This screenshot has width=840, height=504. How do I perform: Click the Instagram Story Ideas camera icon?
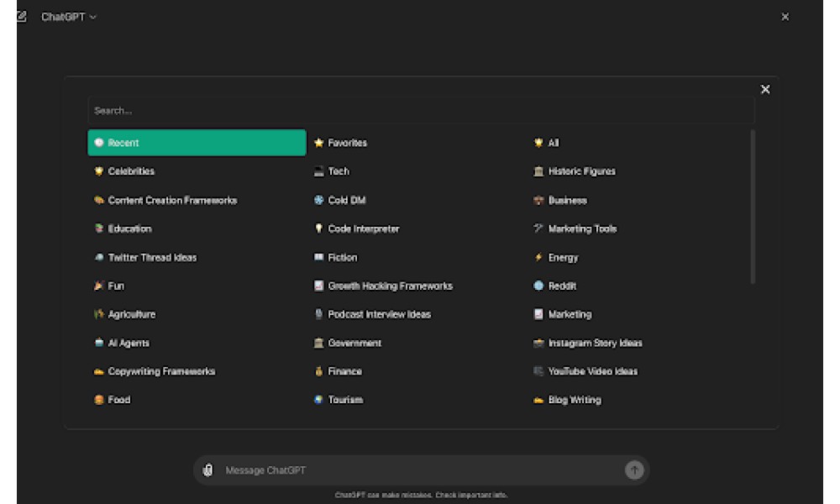pos(538,343)
